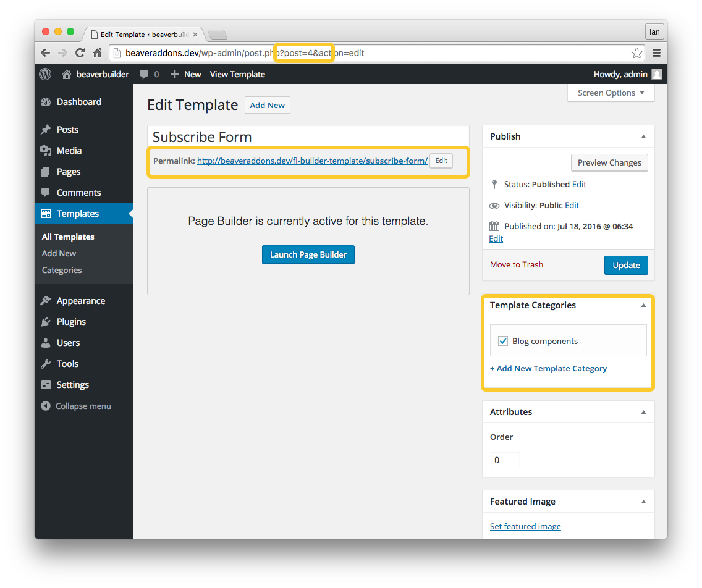Select Add New under Templates

59,253
